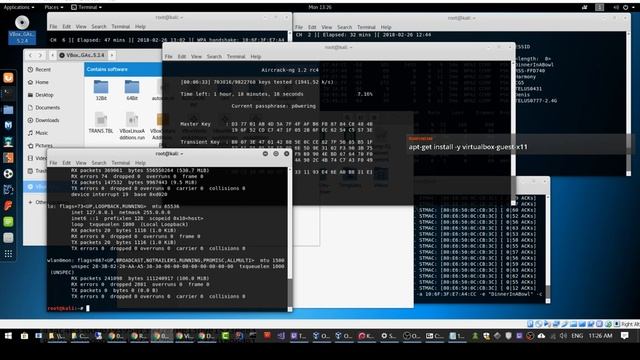The height and width of the screenshot is (360, 640).
Task: Open Visual Studio purple icon on taskbar
Action: click(280, 336)
